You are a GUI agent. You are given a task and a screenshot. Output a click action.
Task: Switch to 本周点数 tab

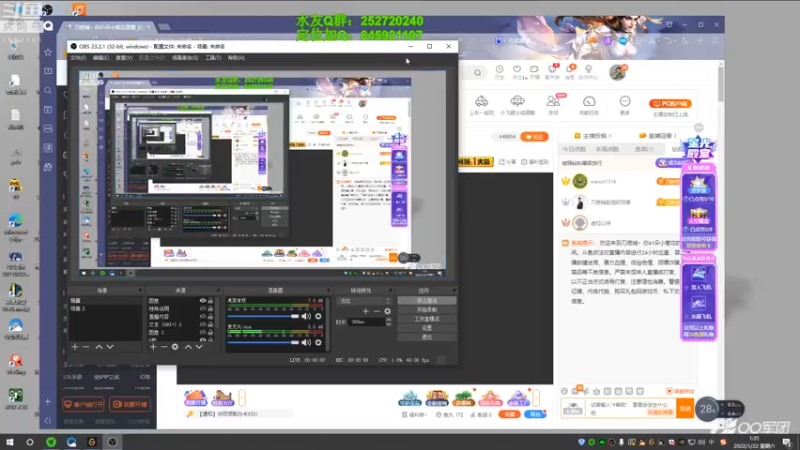[x=607, y=149]
